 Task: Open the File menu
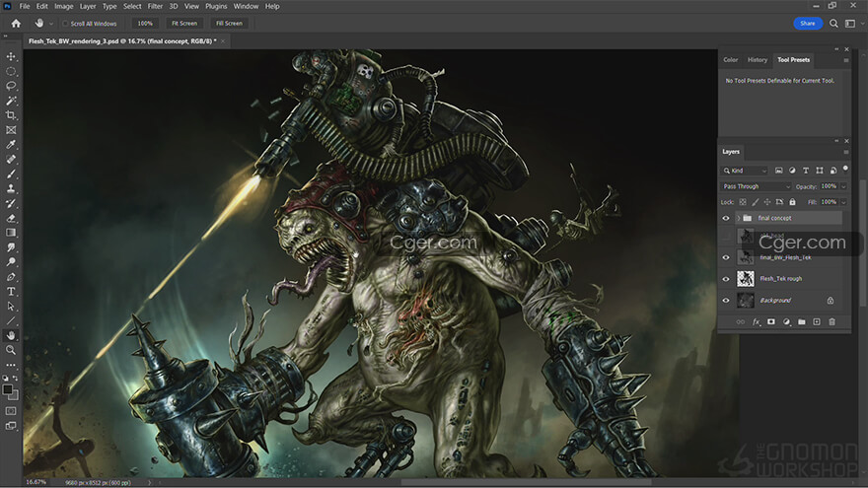(25, 6)
